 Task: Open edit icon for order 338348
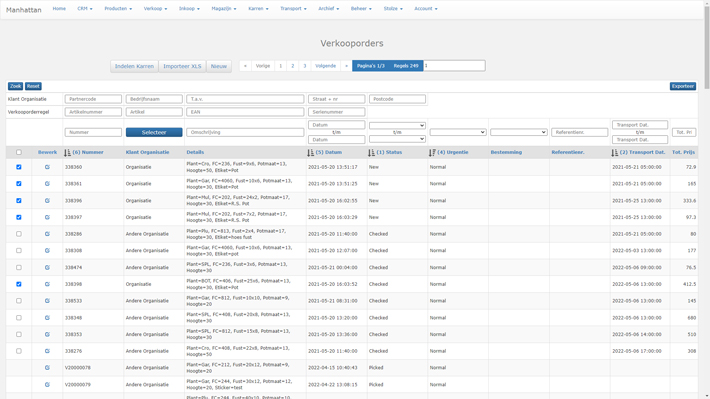(x=47, y=318)
